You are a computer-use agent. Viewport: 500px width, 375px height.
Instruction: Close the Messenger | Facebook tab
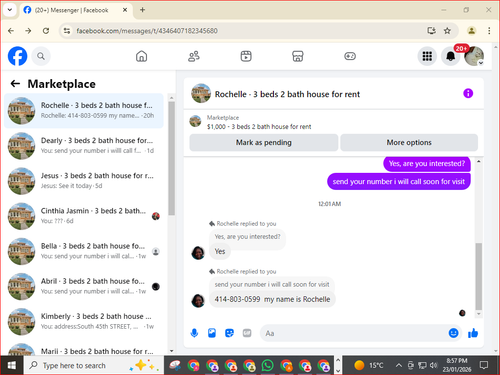125,10
